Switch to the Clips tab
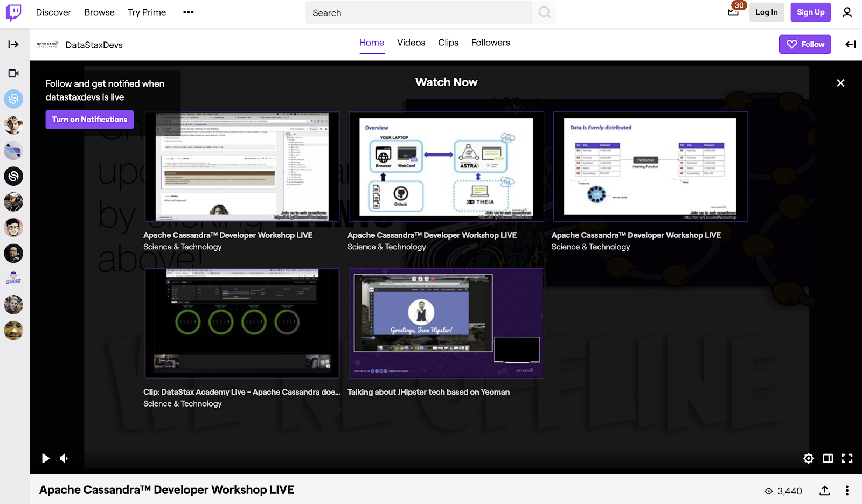This screenshot has width=862, height=504. (448, 43)
